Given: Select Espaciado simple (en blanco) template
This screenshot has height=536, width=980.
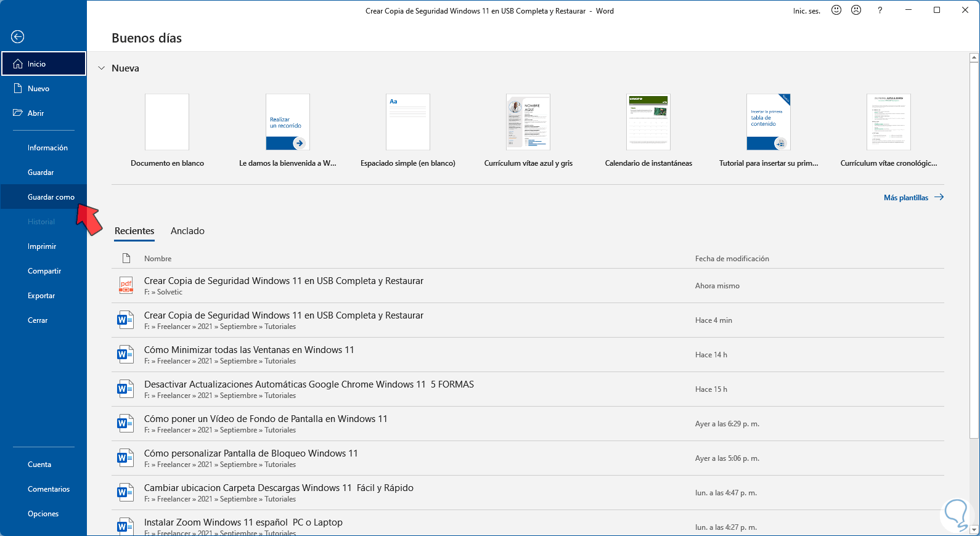Looking at the screenshot, I should (x=408, y=131).
